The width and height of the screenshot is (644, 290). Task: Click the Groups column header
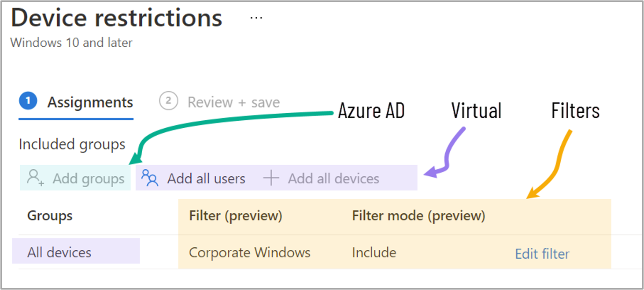pyautogui.click(x=50, y=216)
